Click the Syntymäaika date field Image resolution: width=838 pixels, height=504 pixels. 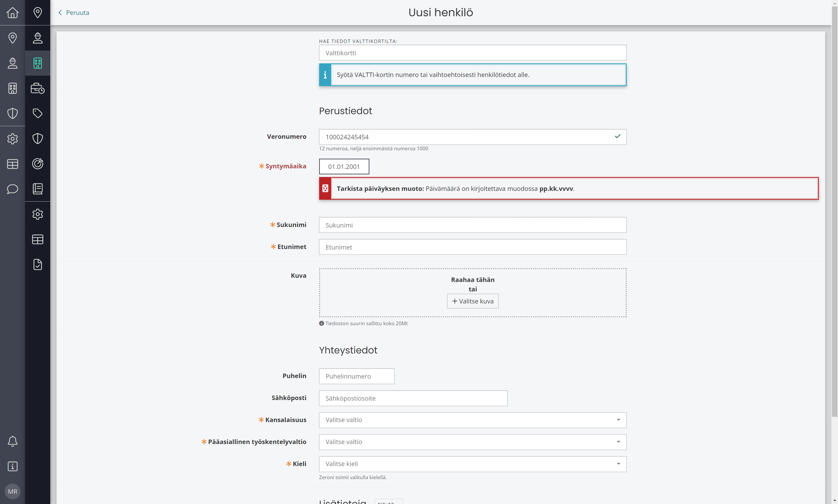tap(344, 167)
